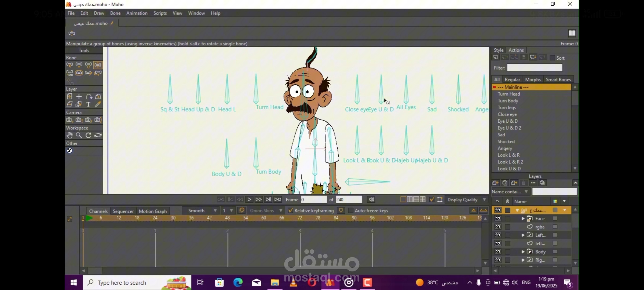Click the timeline expand arrow icon

click(x=69, y=219)
